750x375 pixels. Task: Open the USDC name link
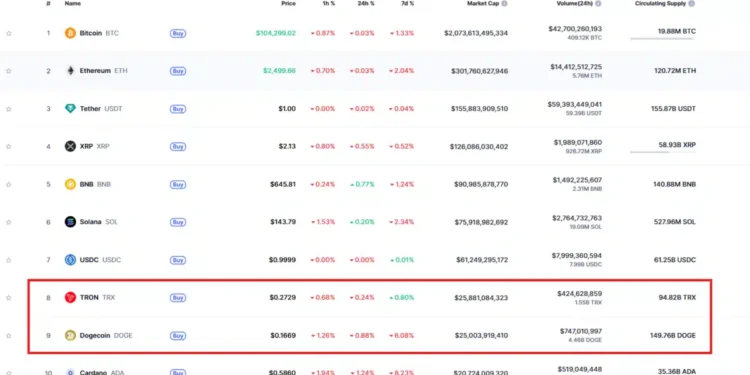[x=100, y=260]
